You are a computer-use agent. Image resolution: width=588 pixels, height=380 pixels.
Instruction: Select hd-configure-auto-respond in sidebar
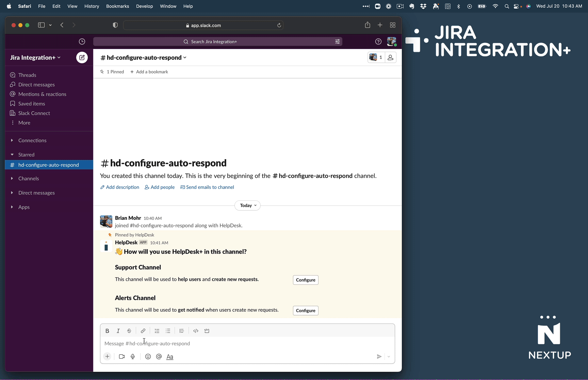(49, 165)
